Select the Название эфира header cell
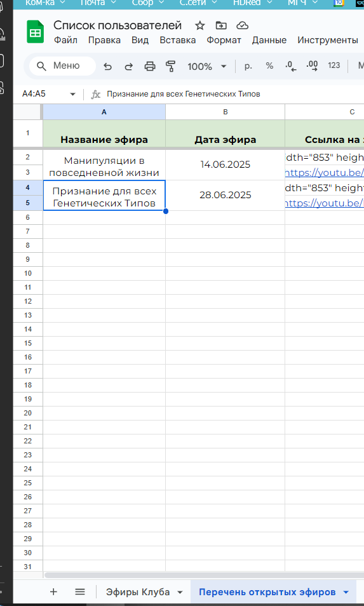364x606 pixels. [104, 133]
